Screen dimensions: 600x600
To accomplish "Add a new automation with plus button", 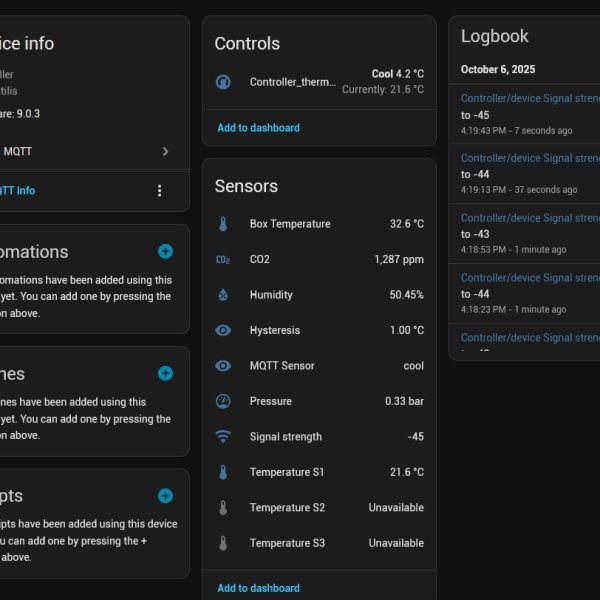I will pyautogui.click(x=165, y=251).
